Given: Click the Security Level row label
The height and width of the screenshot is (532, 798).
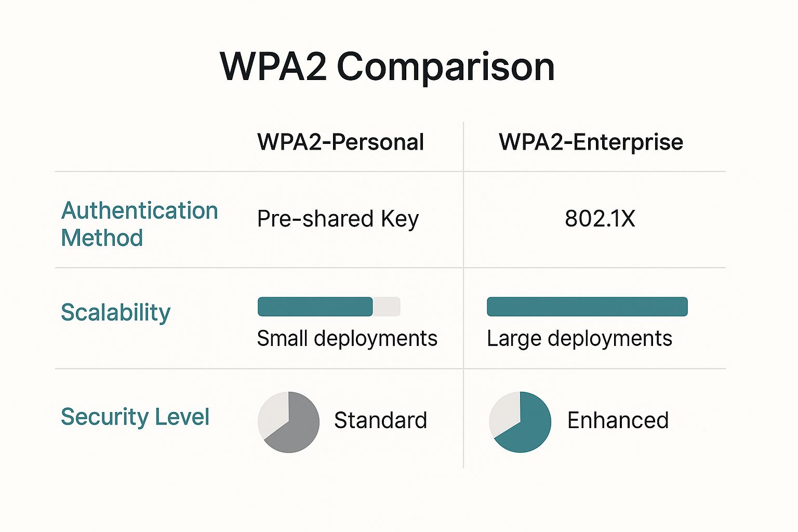Looking at the screenshot, I should coord(135,417).
